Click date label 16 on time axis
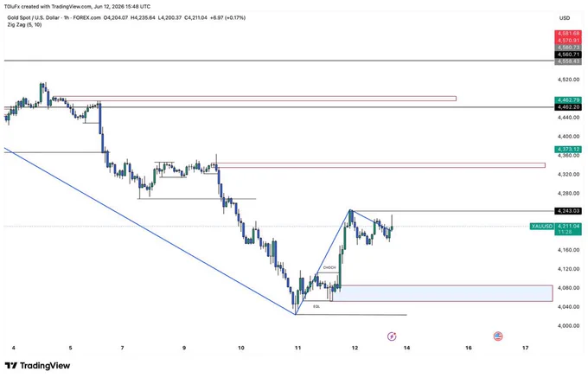The height and width of the screenshot is (378, 588). click(x=469, y=348)
